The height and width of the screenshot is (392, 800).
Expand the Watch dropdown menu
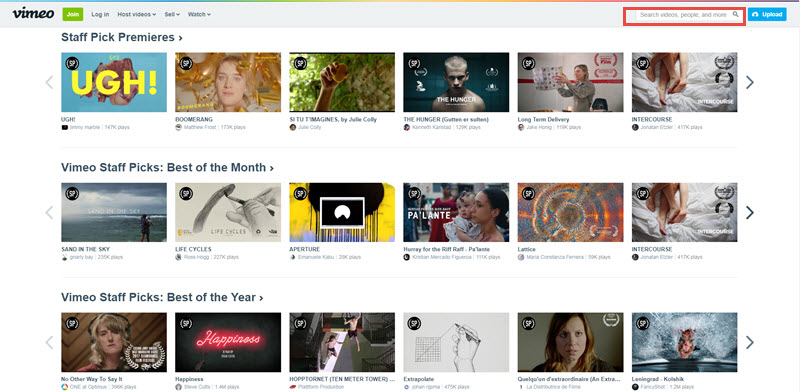(x=199, y=14)
